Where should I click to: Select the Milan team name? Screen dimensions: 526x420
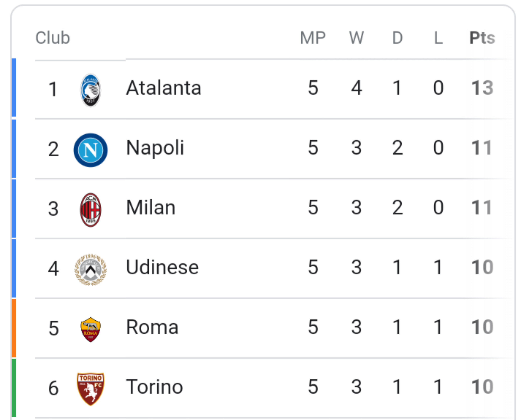coord(151,208)
